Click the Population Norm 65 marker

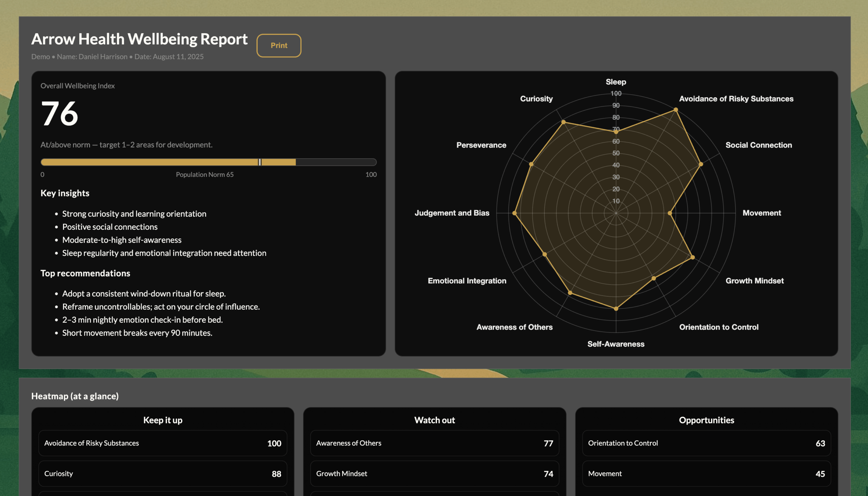click(x=260, y=162)
